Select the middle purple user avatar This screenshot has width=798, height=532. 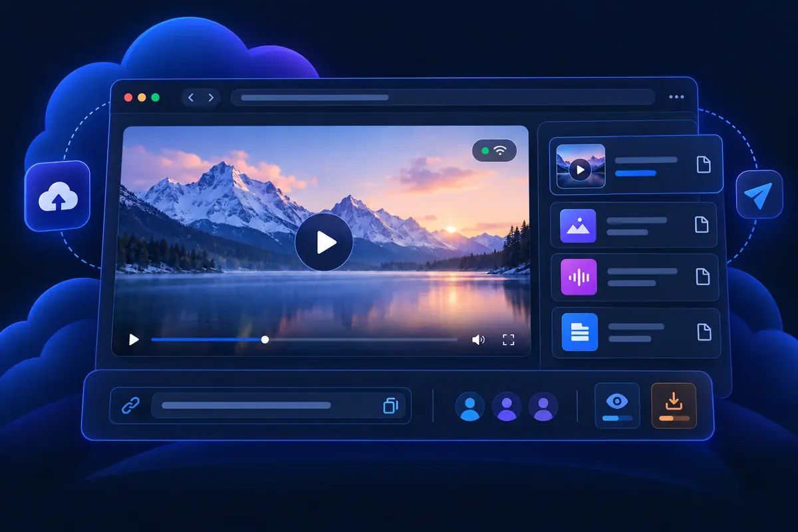click(507, 406)
